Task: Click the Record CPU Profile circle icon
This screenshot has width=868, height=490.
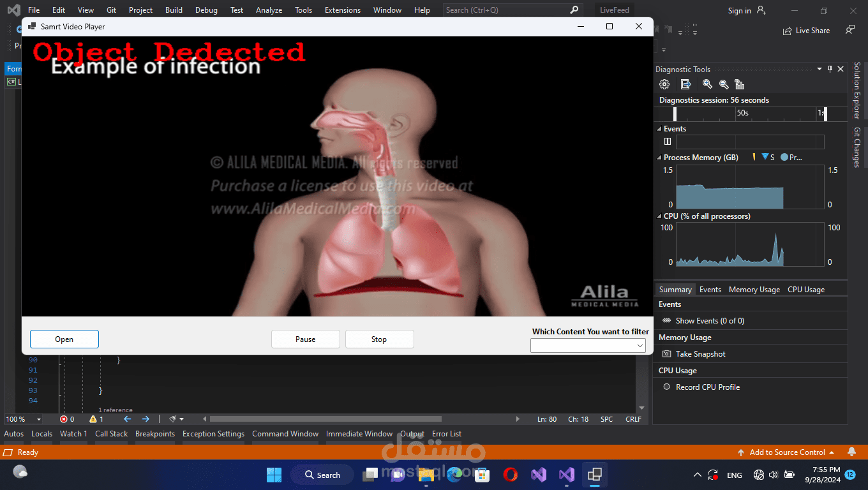Action: tap(667, 387)
